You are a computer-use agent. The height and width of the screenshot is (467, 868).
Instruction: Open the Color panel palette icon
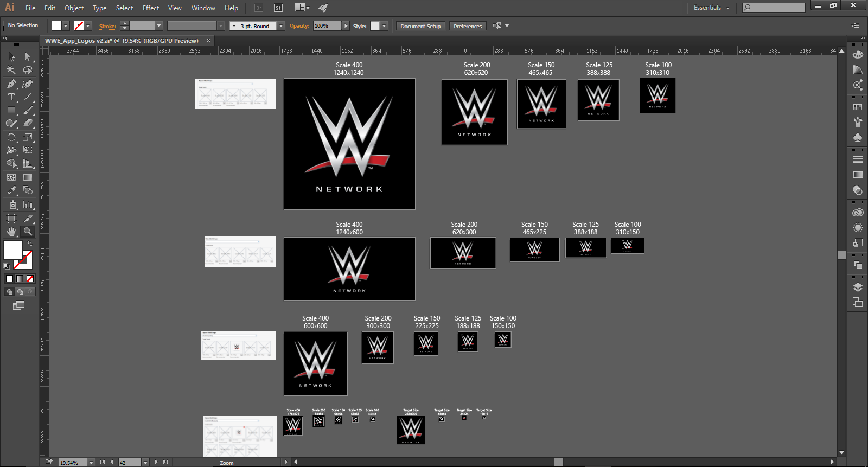[858, 55]
